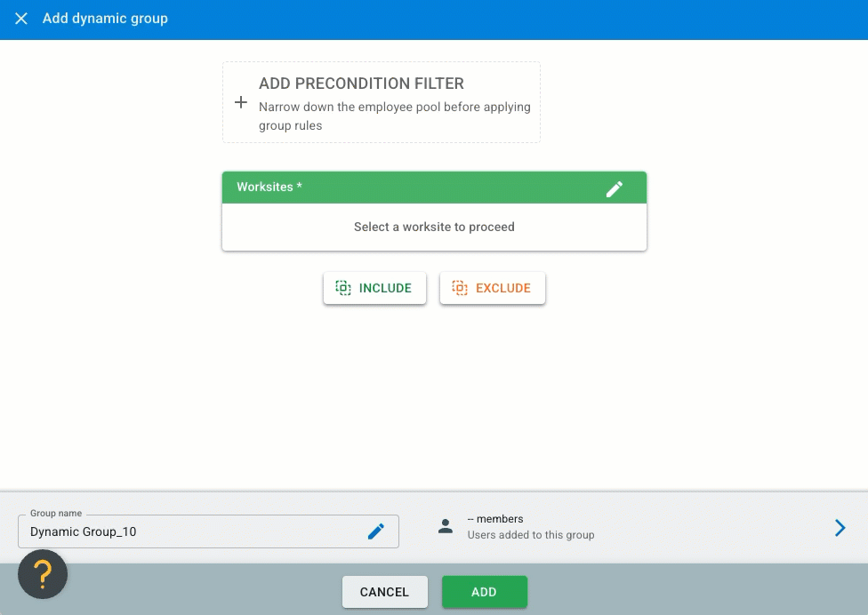Edit worksites using the white pencil icon

click(614, 189)
